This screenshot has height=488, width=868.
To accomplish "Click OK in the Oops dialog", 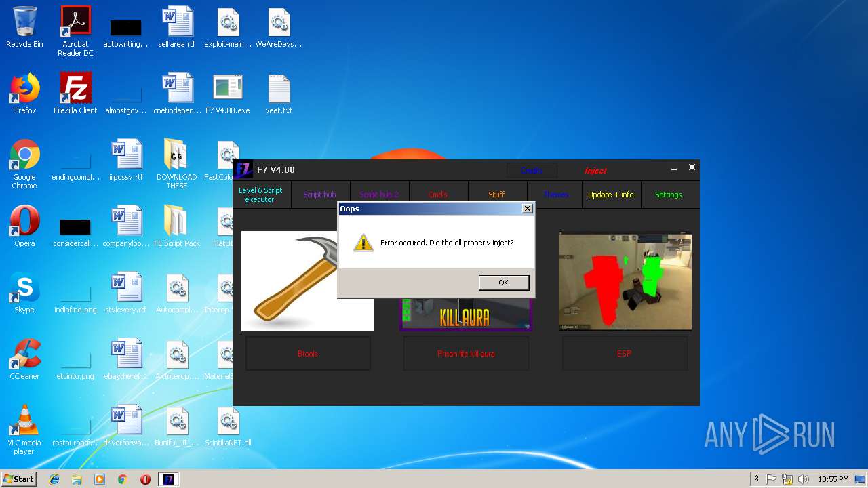I will click(503, 283).
